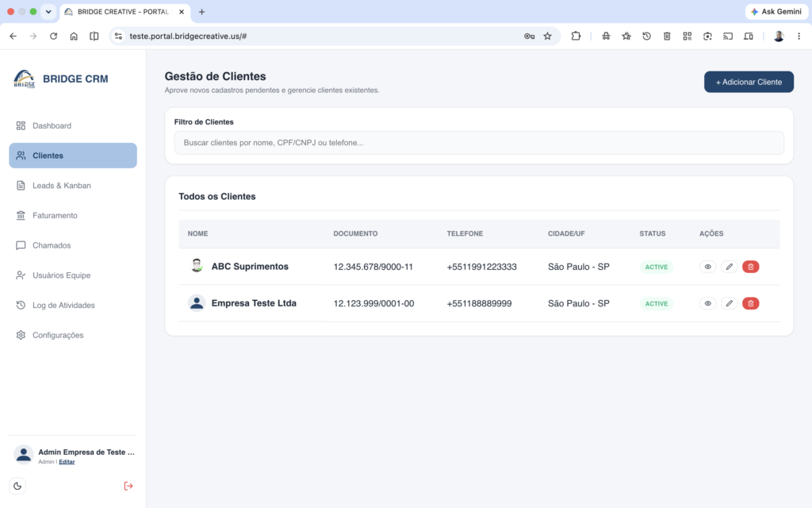Screen dimensions: 812x508
Task: Open the browser side panel icon
Action: [94, 37]
